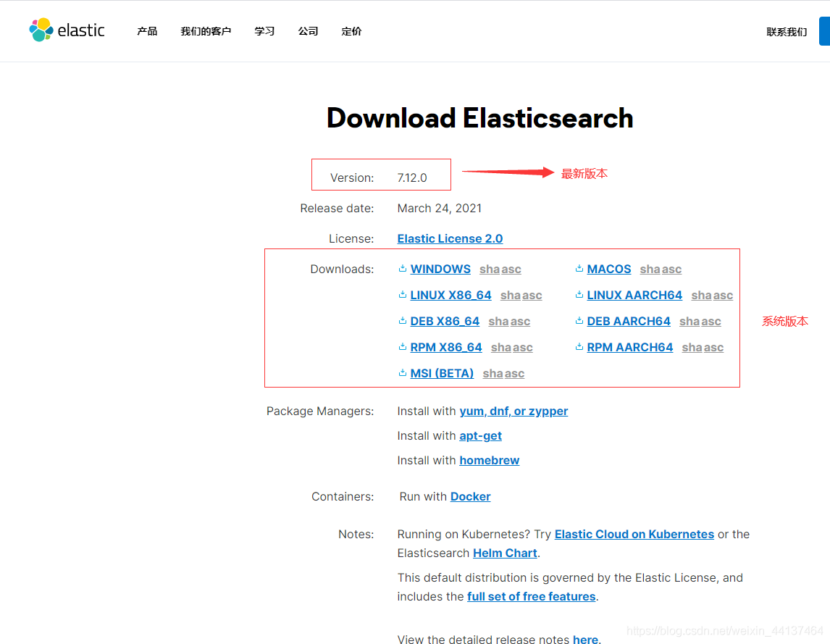Open the 公司 menu
The image size is (830, 644).
click(308, 31)
